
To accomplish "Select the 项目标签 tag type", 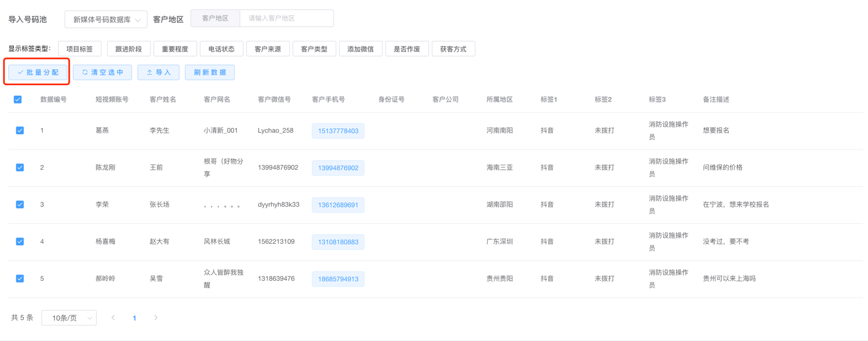I will pos(80,49).
